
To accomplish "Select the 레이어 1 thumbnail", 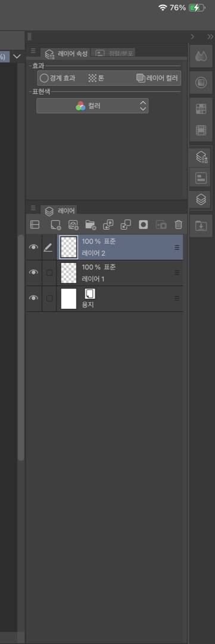I will click(x=68, y=273).
